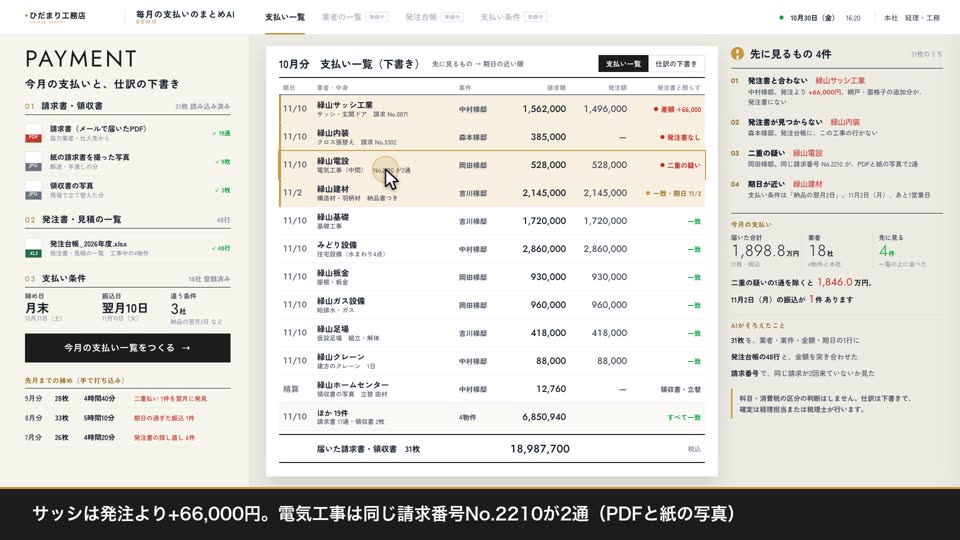The height and width of the screenshot is (540, 960).
Task: Select the みどり設備 table row
Action: [492, 249]
